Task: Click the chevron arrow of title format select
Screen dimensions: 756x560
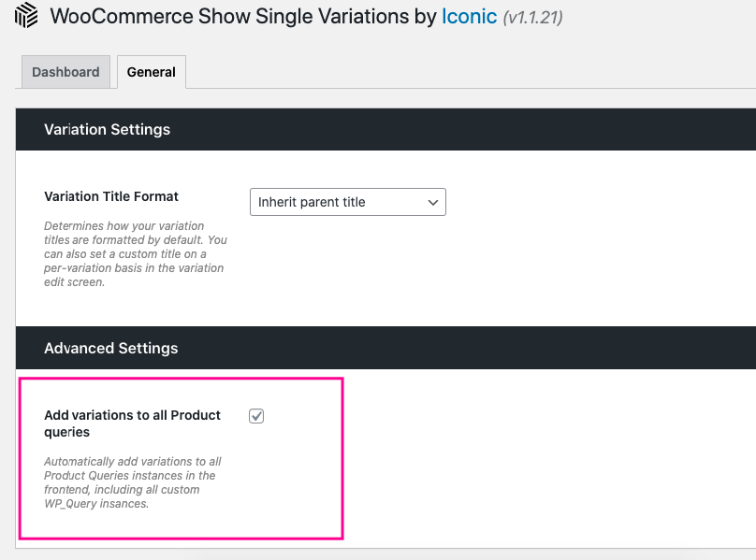Action: pyautogui.click(x=432, y=202)
